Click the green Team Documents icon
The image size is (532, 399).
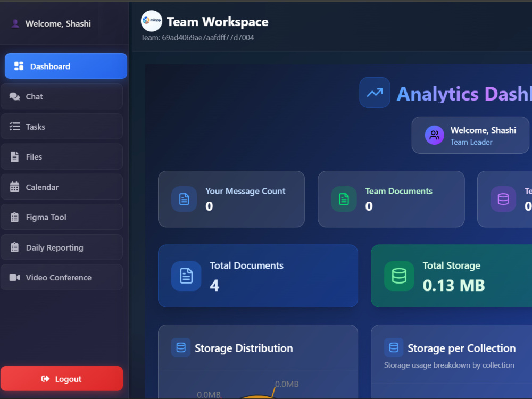(344, 199)
